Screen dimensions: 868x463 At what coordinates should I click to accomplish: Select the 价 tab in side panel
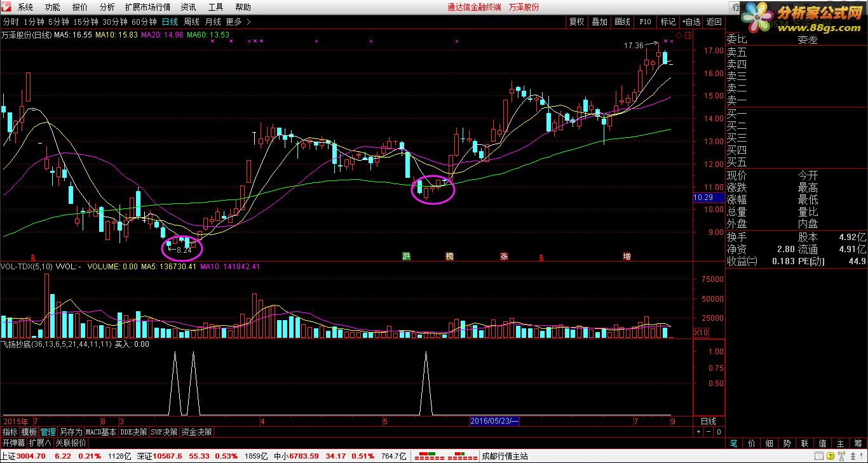pyautogui.click(x=751, y=443)
